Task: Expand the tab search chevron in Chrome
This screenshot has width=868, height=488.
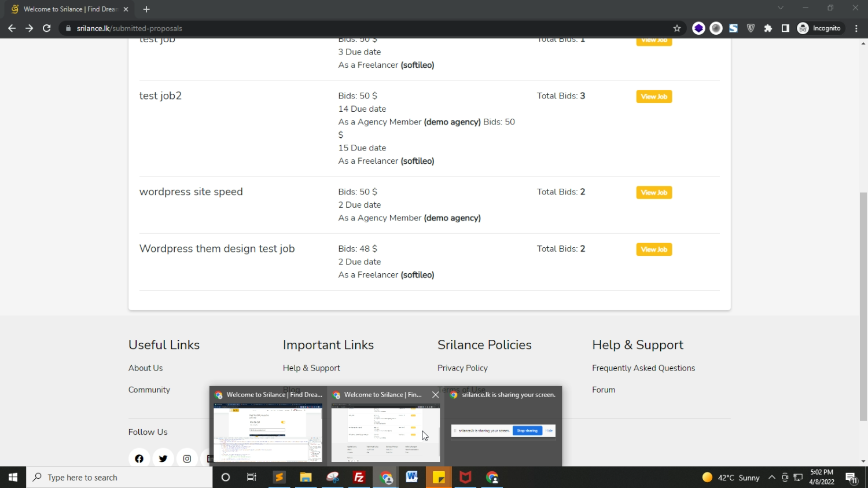Action: [x=780, y=8]
